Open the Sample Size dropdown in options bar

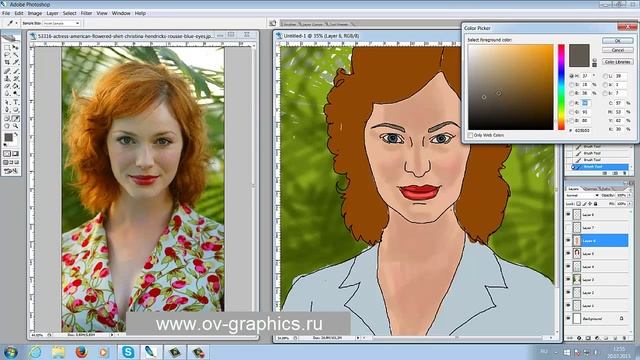click(x=62, y=23)
